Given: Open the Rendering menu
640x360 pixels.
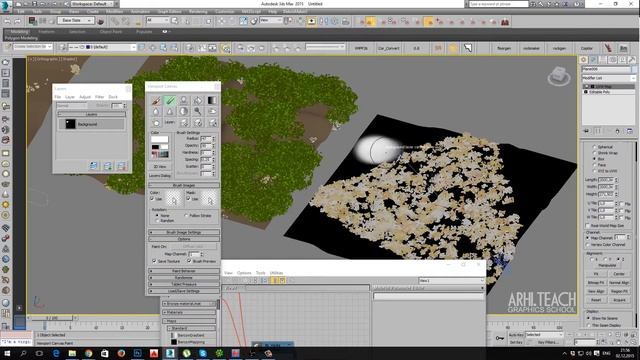Looking at the screenshot, I should coord(198,11).
